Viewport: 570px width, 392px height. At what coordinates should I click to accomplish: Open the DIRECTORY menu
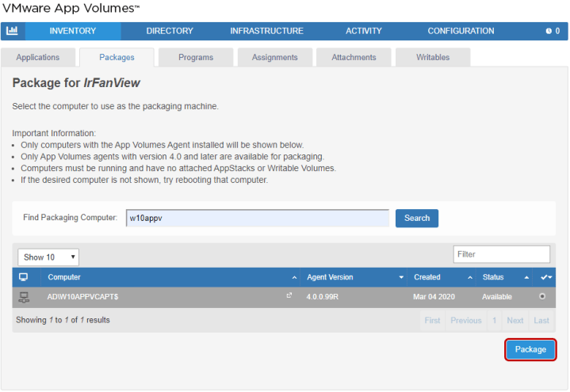(x=170, y=32)
